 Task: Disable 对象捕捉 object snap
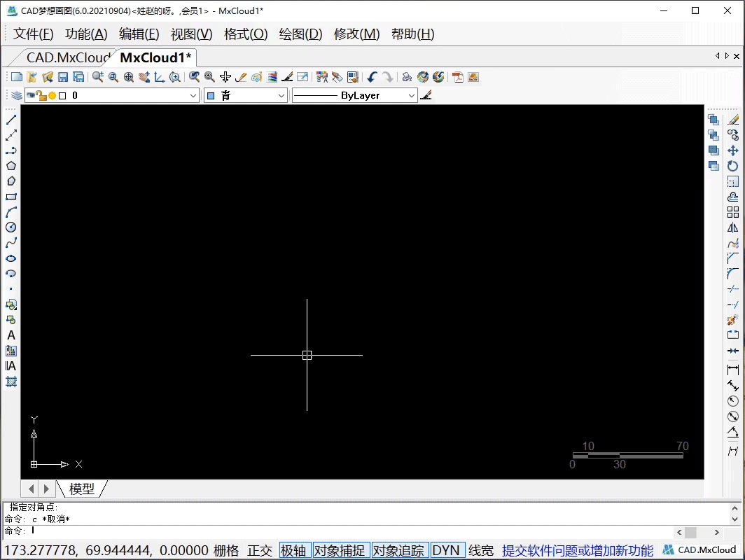[x=339, y=550]
